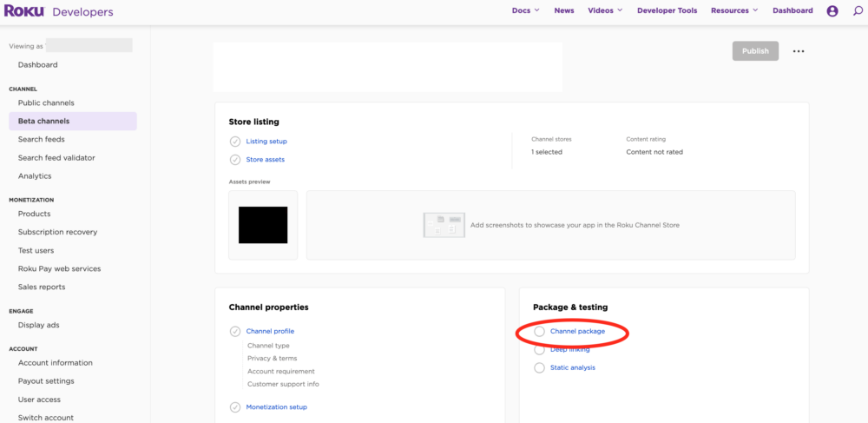The image size is (868, 423).
Task: Click the Monetization setup status check
Action: coord(235,407)
